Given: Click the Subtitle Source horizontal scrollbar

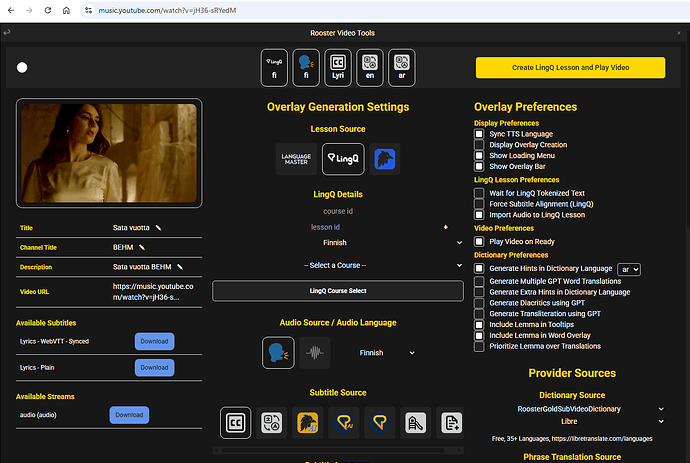Looking at the screenshot, I should 333,450.
